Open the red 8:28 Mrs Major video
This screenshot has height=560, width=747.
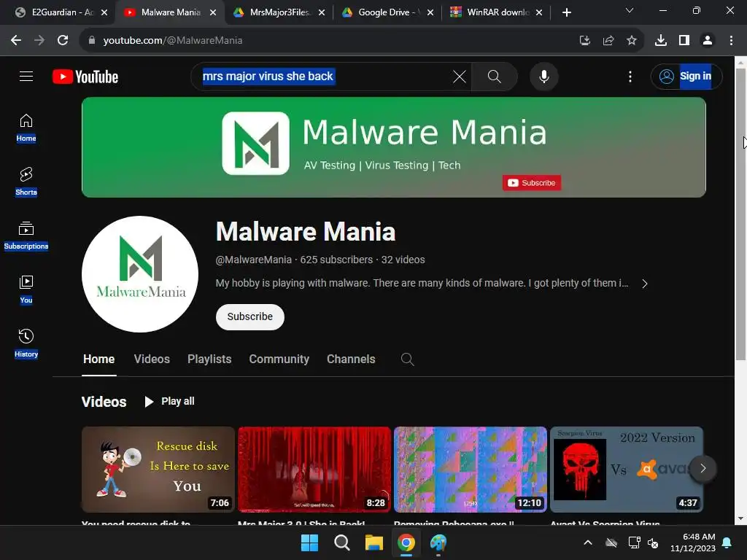(314, 469)
